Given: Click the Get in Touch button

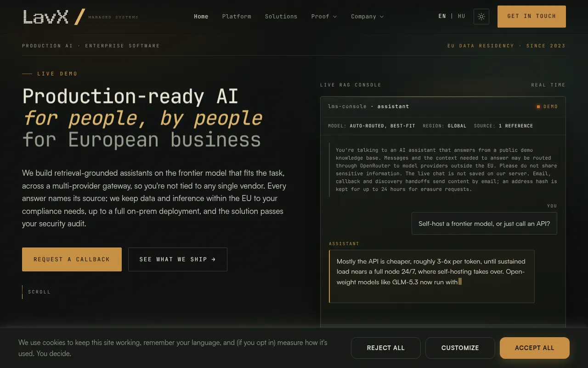Looking at the screenshot, I should [x=531, y=16].
